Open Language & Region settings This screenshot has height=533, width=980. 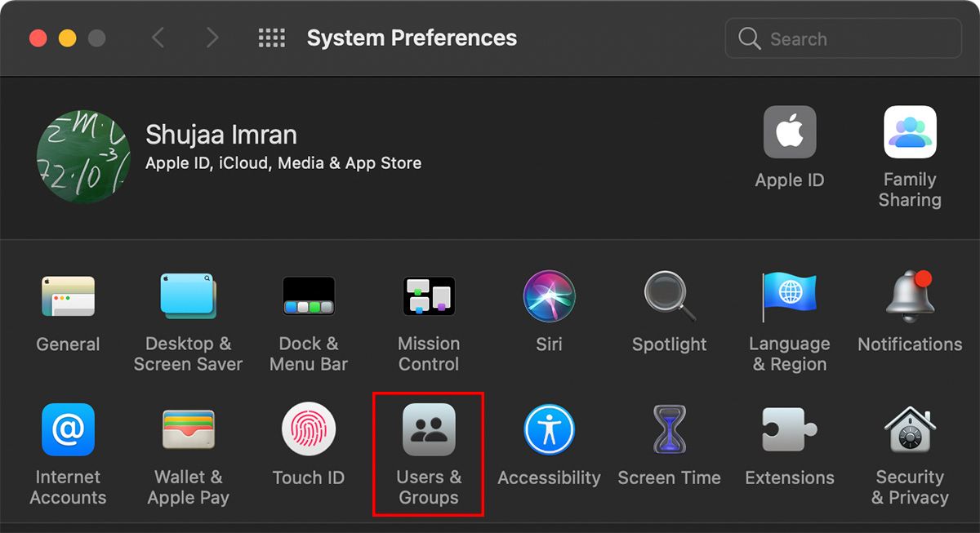789,295
